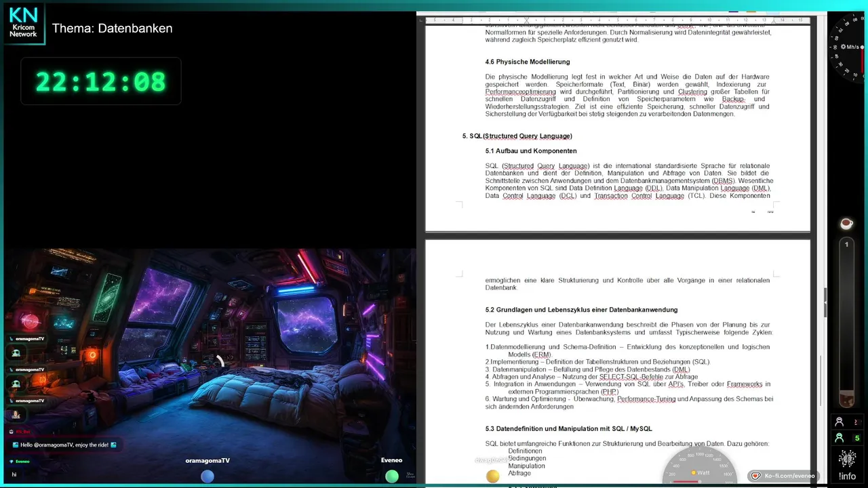
Task: Click the Ko-fi heart cup icon
Action: (756, 476)
